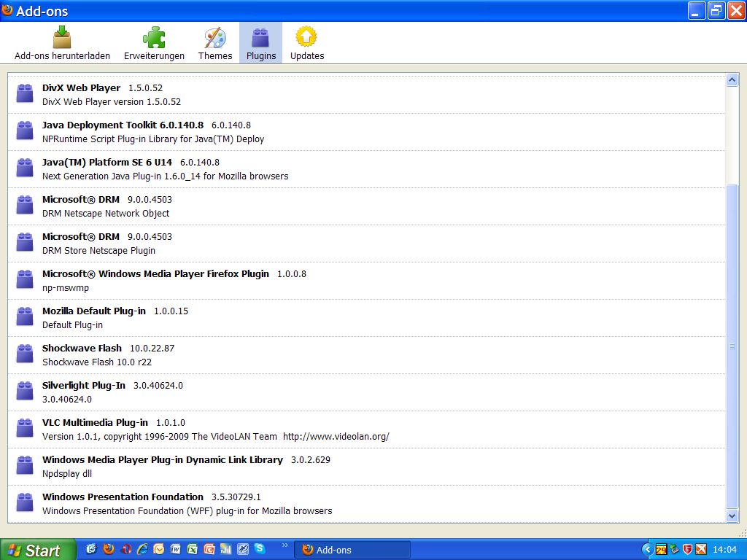
Task: Click the np-mswmp description text
Action: point(65,287)
